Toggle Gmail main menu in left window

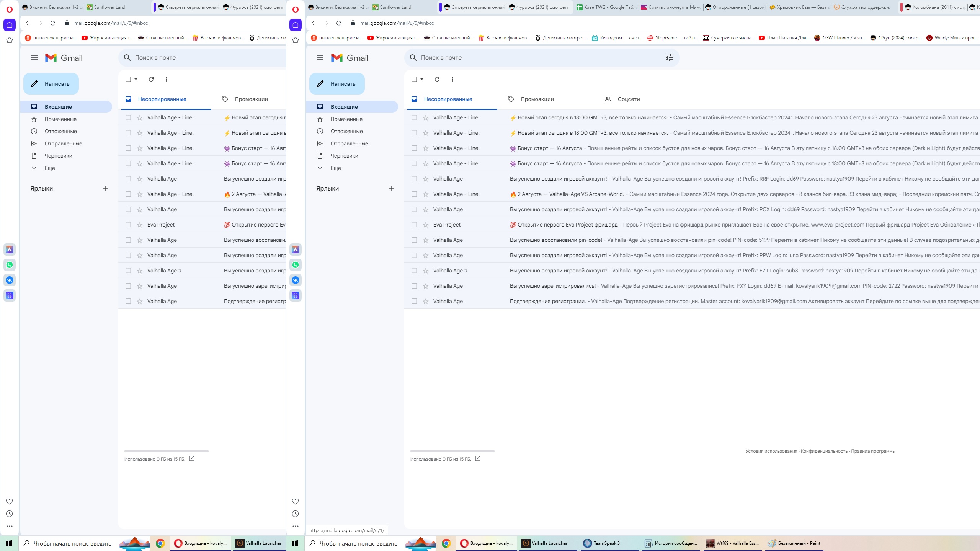pyautogui.click(x=34, y=58)
